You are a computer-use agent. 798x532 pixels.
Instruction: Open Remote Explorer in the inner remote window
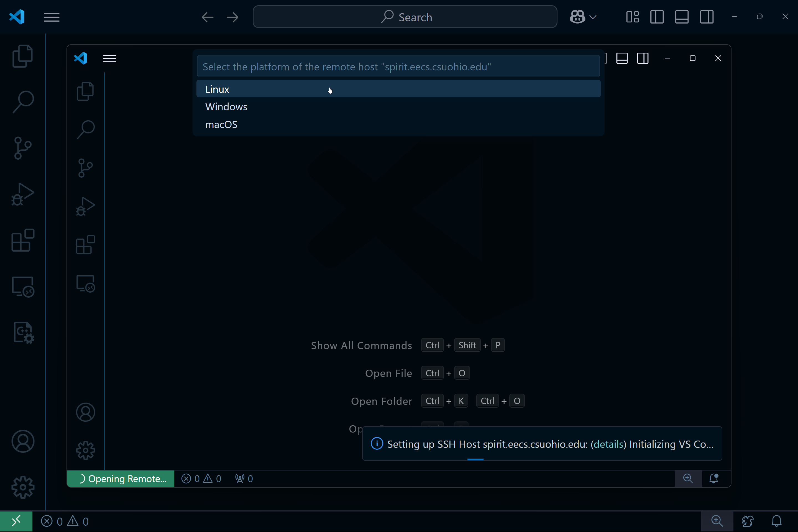pyautogui.click(x=85, y=283)
